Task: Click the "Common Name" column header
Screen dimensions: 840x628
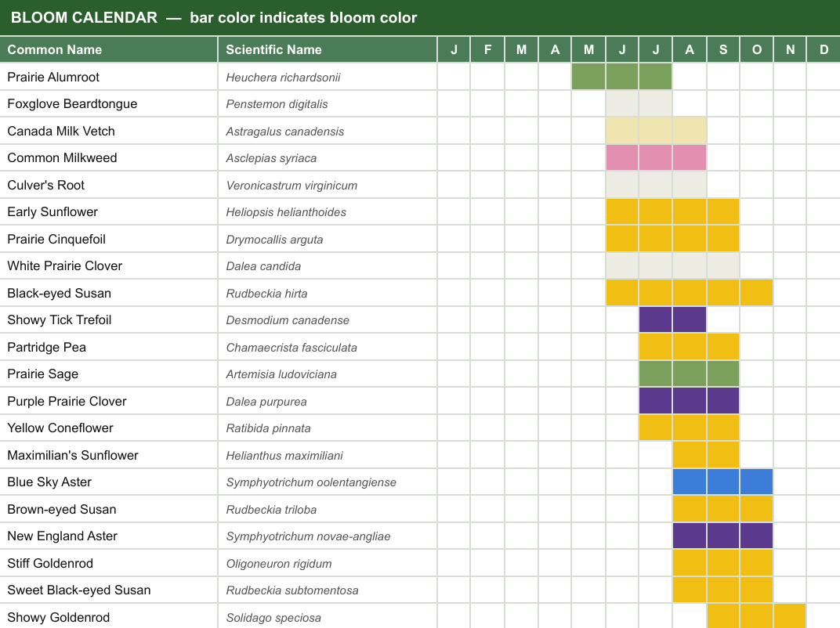Action: coord(109,50)
